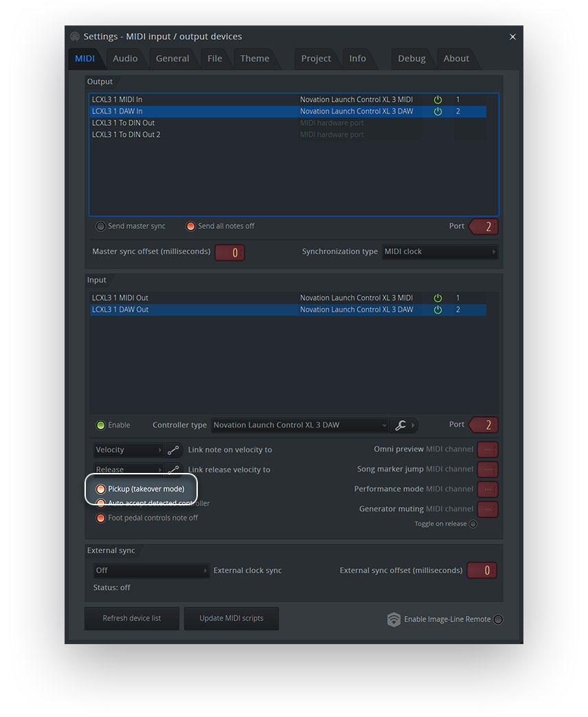Screen dimensions: 588x717
Task: Click Performance mode MIDI channel field
Action: coord(488,489)
